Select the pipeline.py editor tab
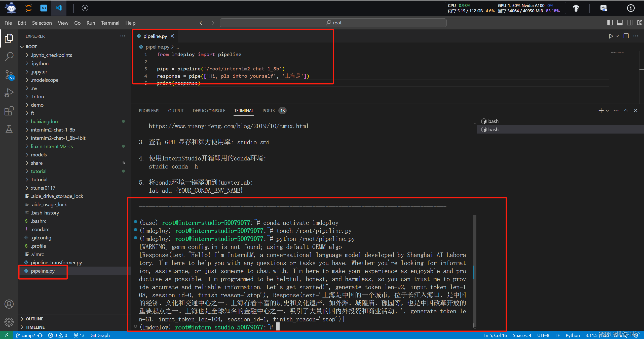Image resolution: width=644 pixels, height=339 pixels. (x=155, y=36)
